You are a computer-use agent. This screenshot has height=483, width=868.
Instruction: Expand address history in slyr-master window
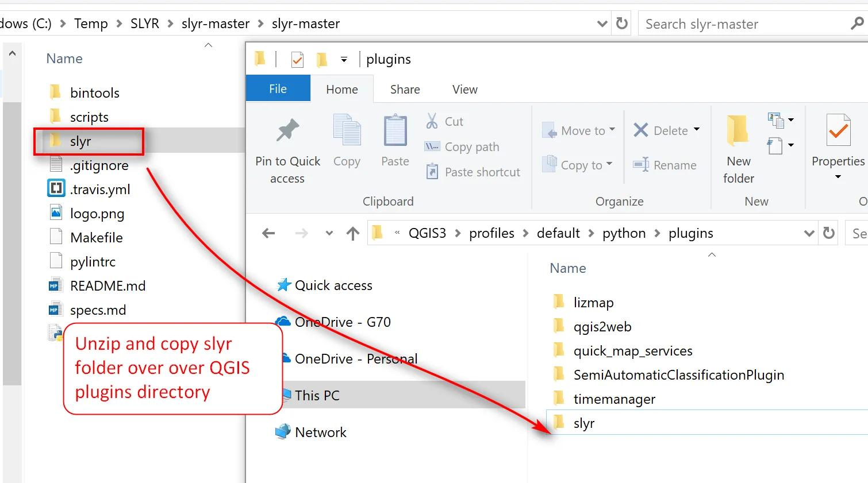click(x=602, y=24)
